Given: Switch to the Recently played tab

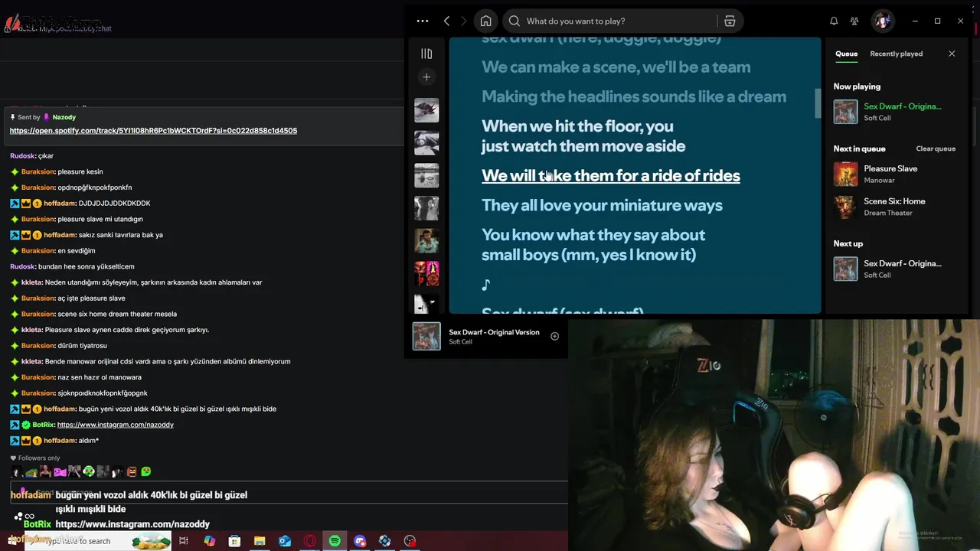Looking at the screenshot, I should [896, 54].
